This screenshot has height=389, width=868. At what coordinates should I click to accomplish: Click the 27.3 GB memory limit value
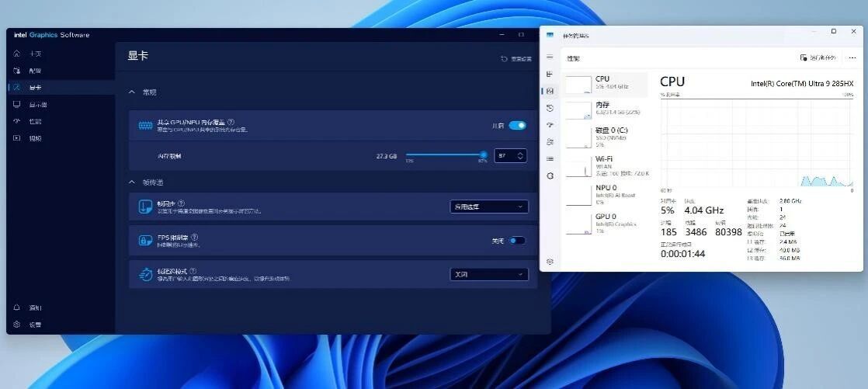pos(387,156)
